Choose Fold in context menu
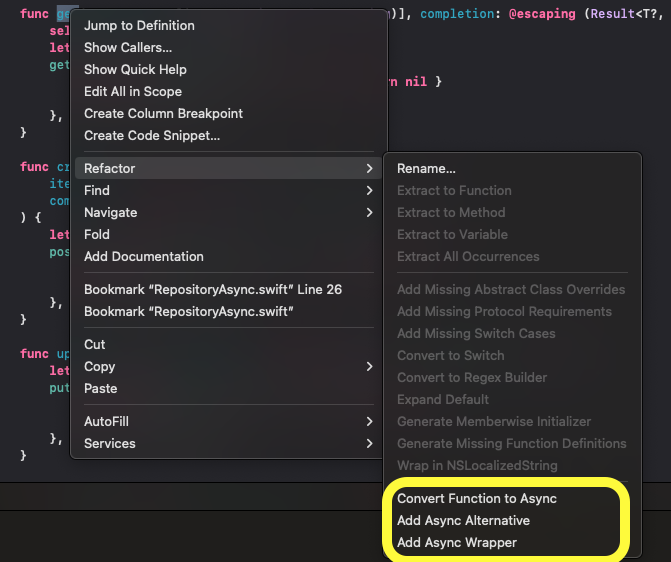The height and width of the screenshot is (562, 671). (x=229, y=235)
